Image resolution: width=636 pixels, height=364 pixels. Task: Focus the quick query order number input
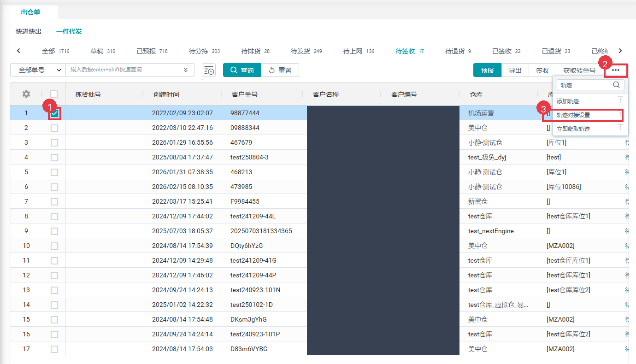[124, 70]
